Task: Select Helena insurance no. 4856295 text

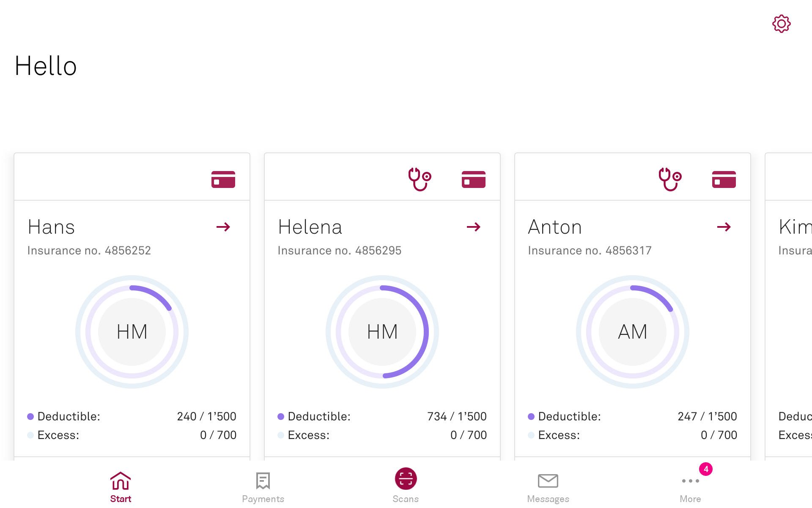Action: click(339, 251)
